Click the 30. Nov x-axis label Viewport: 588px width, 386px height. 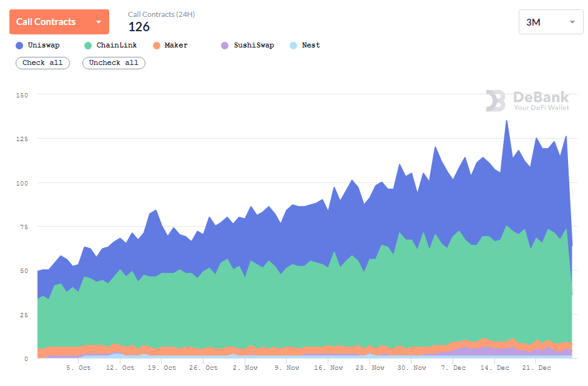click(412, 368)
